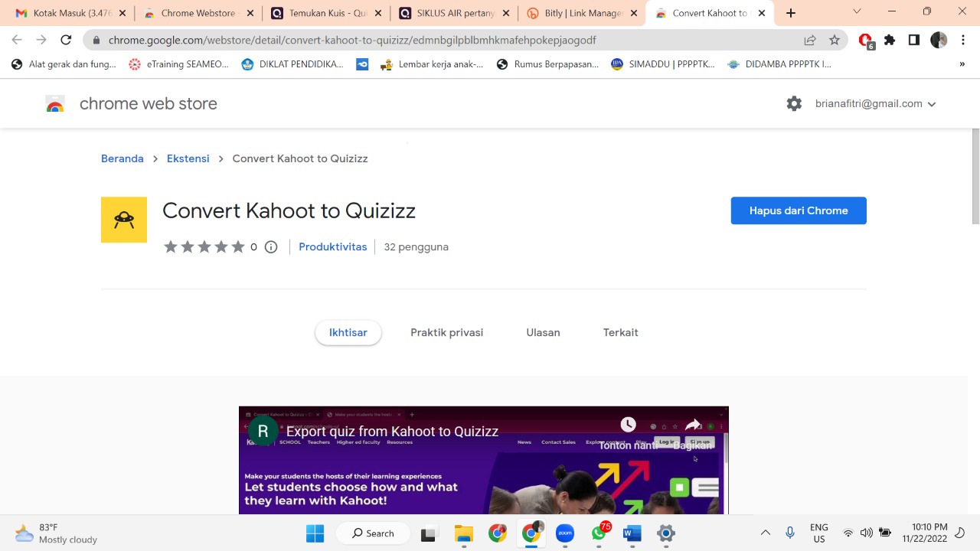The width and height of the screenshot is (980, 551).
Task: Open the eTraining SEAMEO bookmark
Action: coord(179,64)
